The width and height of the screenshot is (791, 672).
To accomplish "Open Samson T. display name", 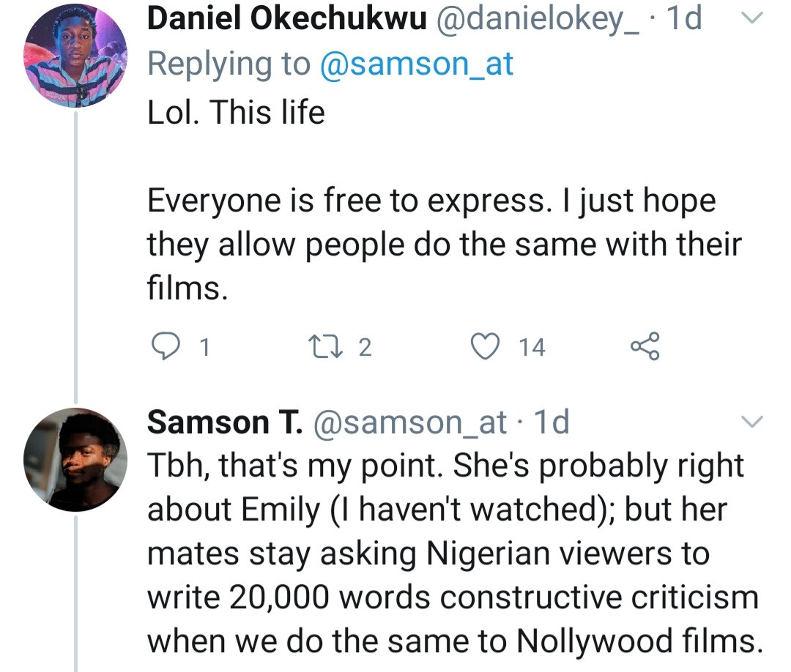I will (225, 422).
